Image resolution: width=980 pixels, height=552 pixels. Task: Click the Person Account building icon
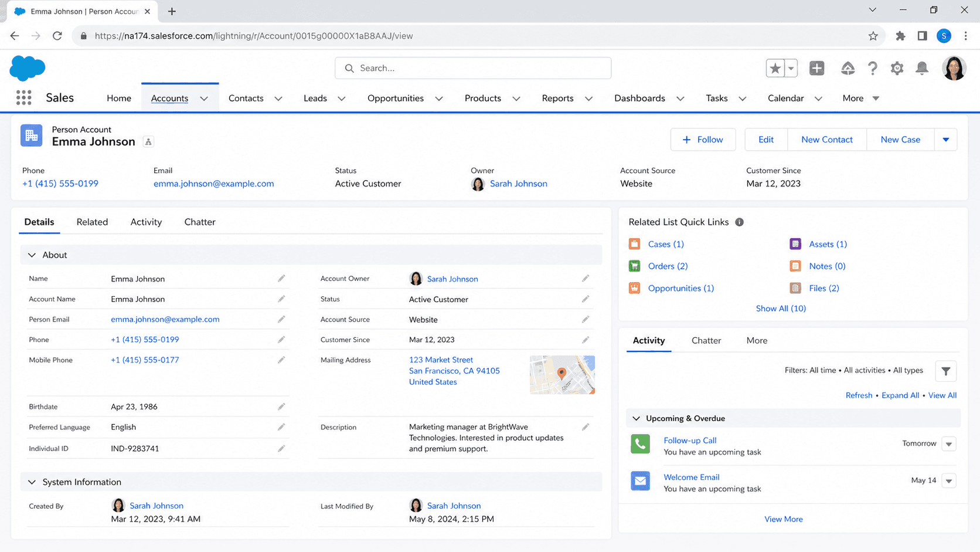click(x=31, y=136)
